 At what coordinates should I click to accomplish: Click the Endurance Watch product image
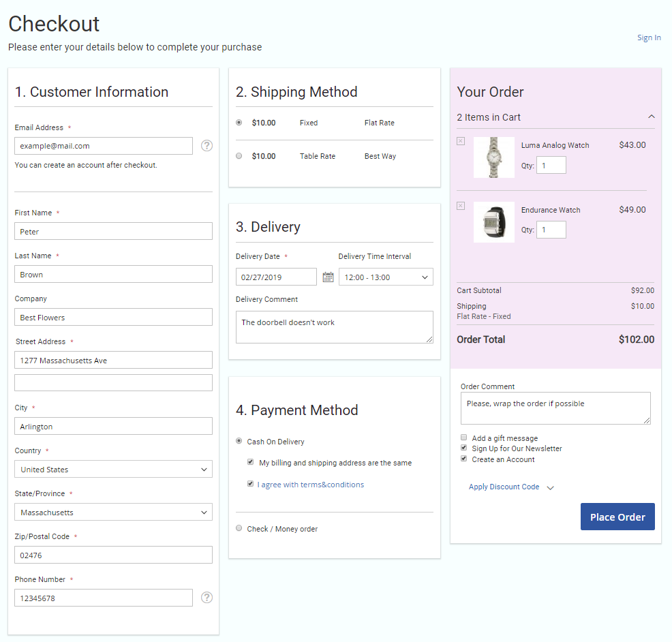pyautogui.click(x=493, y=222)
